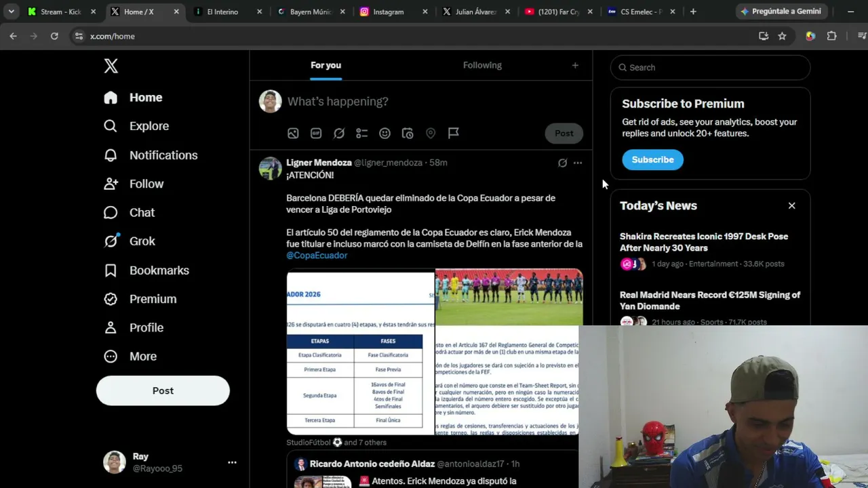Image resolution: width=868 pixels, height=488 pixels.
Task: Focus the What's happening text box
Action: (x=434, y=102)
